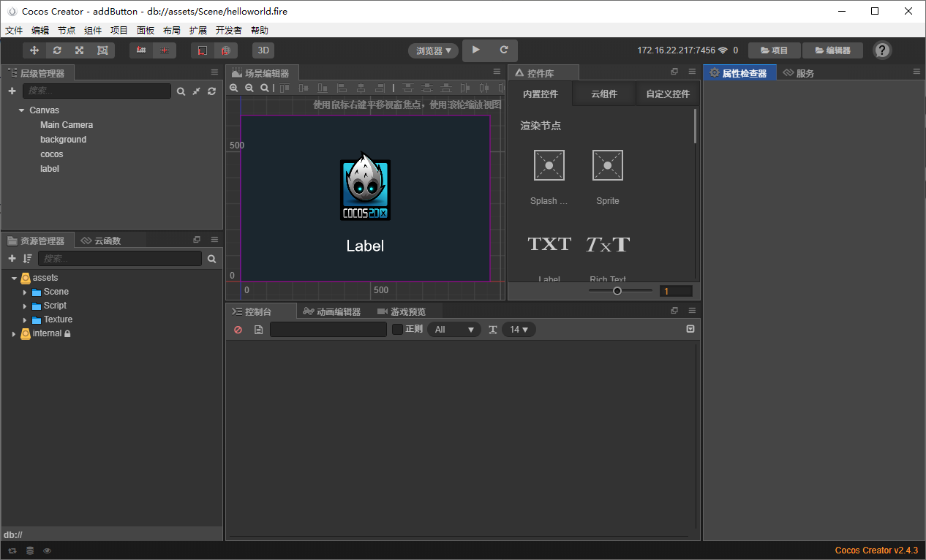Open the All log level dropdown
The width and height of the screenshot is (926, 560).
point(454,330)
